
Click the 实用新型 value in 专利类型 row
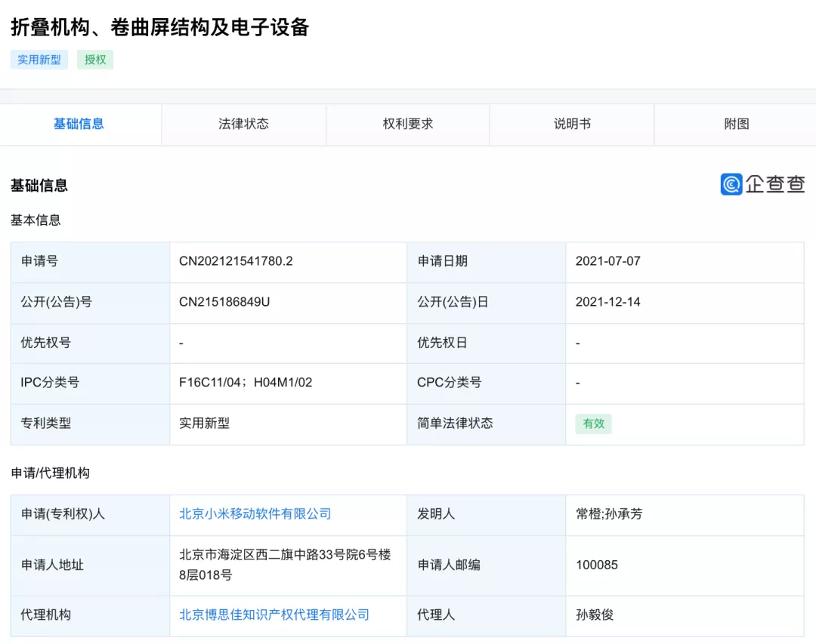click(x=205, y=423)
